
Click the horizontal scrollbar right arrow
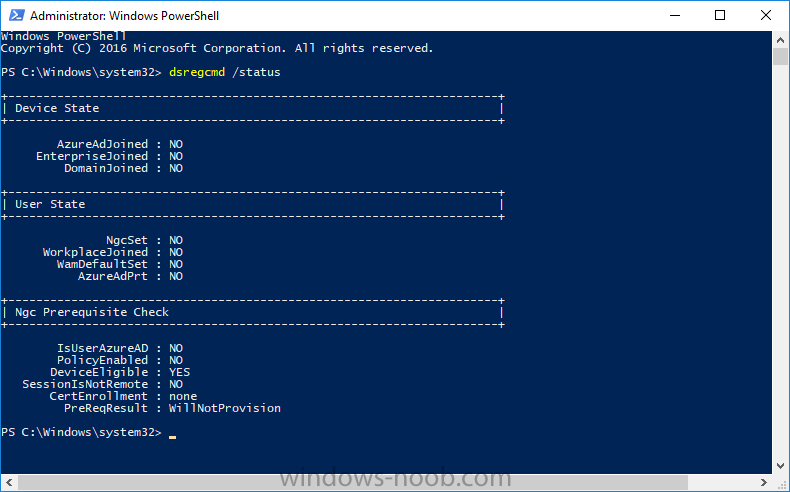(x=764, y=482)
